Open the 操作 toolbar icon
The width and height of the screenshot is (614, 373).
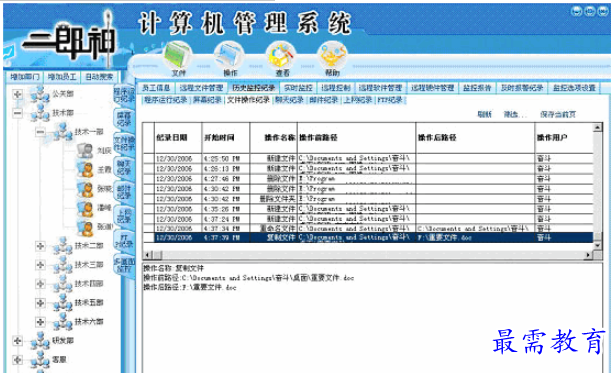229,56
